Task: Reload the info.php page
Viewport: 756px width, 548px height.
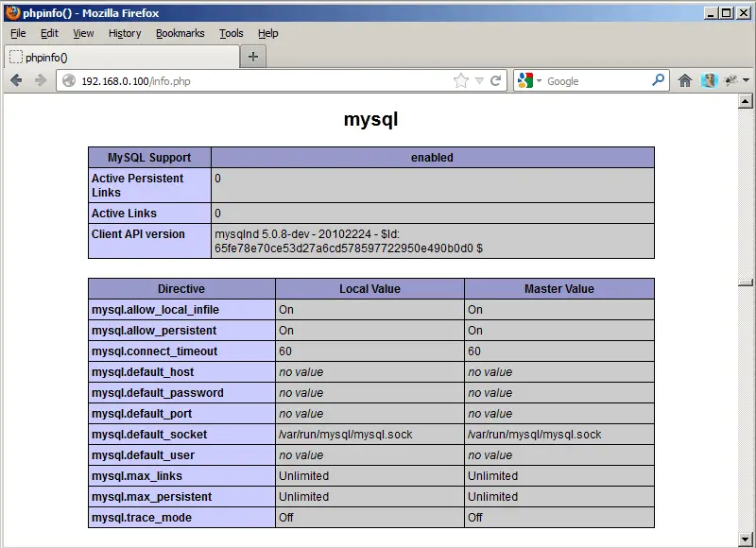Action: 495,80
